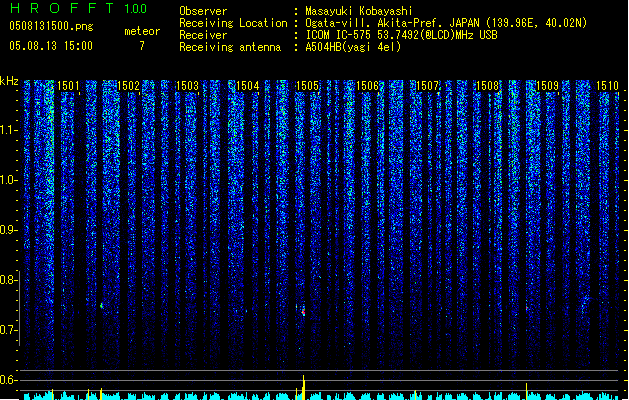Click the red meteor echo near 1505

[x=304, y=312]
